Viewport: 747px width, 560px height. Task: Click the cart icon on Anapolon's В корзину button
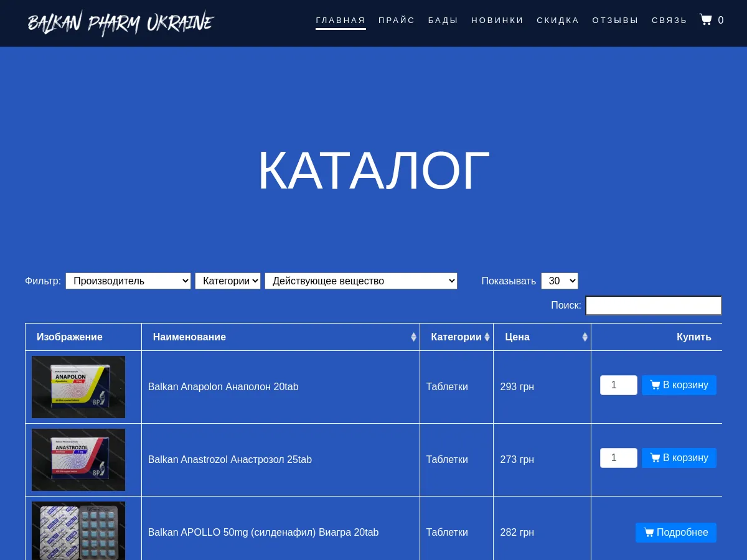655,385
